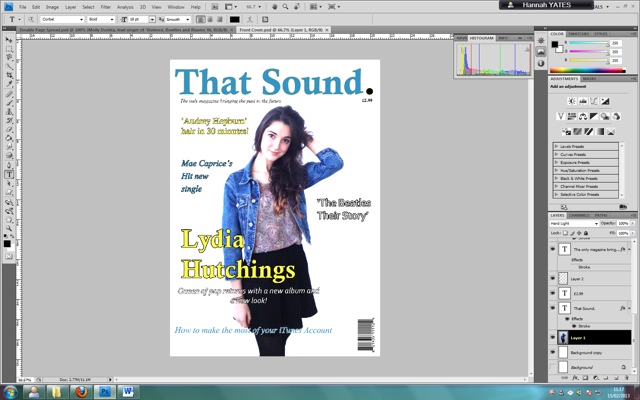
Task: Hide the 'The only magazine bring...' layer
Action: pyautogui.click(x=553, y=249)
